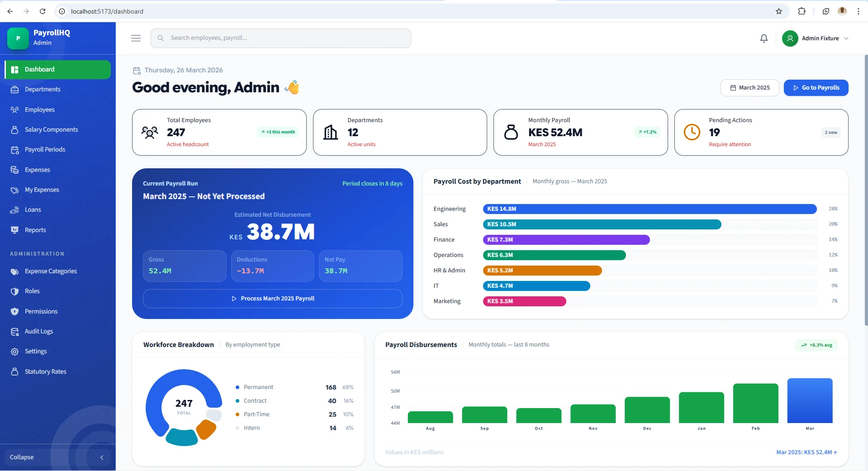Open browser extensions puzzle icon

[802, 11]
